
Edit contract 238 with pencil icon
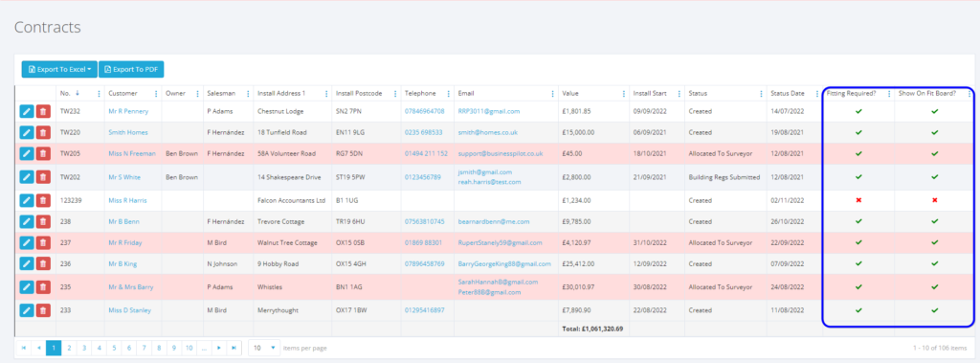click(26, 221)
